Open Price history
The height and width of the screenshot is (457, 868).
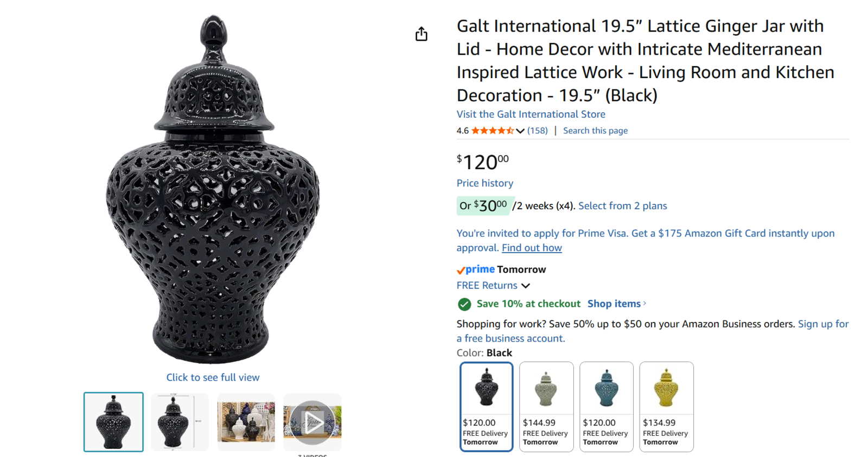484,183
